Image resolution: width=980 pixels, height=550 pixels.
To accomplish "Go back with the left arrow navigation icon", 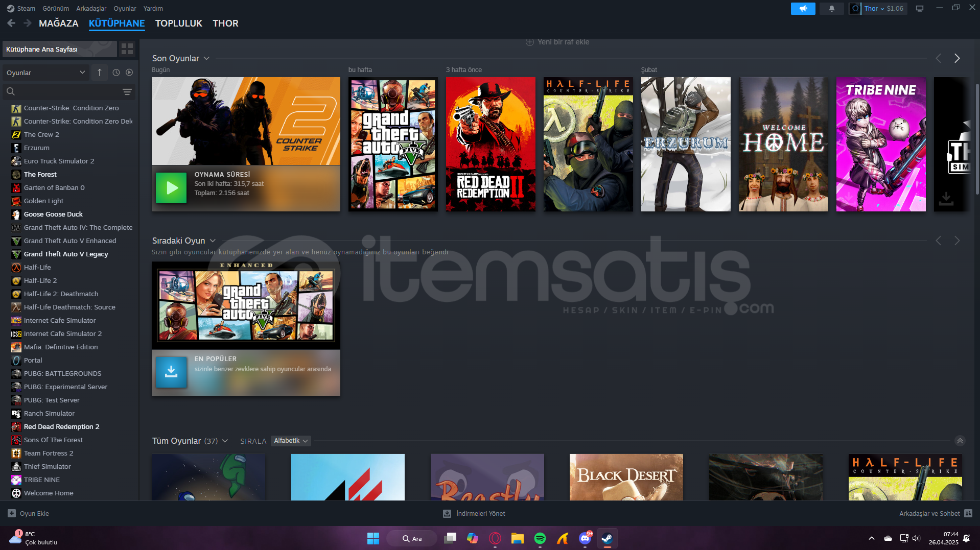I will coord(11,23).
